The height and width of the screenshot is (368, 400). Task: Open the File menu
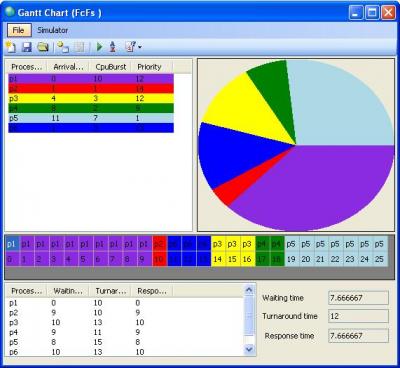[x=19, y=30]
